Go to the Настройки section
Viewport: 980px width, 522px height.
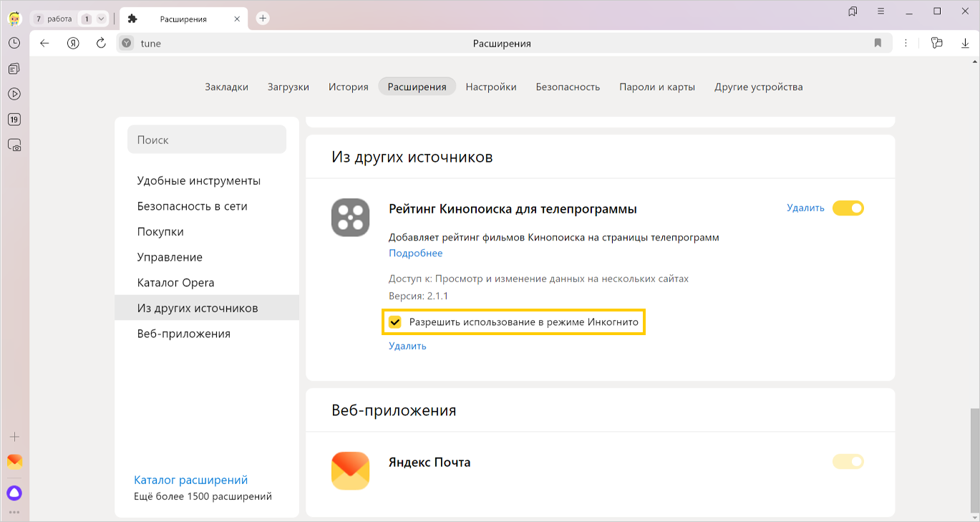click(x=491, y=87)
